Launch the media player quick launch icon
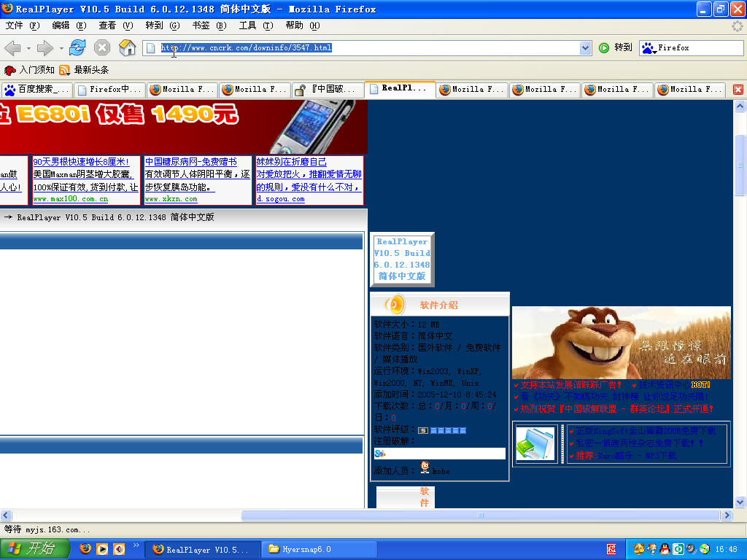 (x=102, y=549)
